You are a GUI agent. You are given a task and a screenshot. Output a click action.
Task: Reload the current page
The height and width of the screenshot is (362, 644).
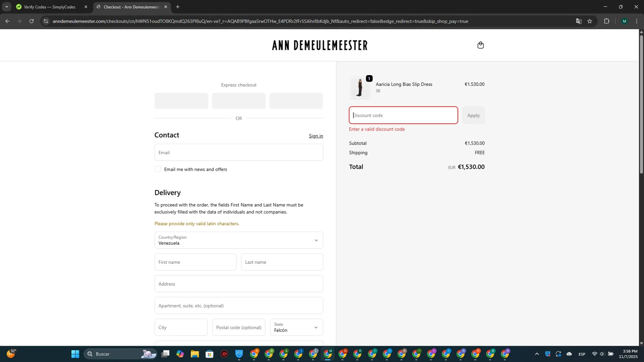(x=31, y=21)
